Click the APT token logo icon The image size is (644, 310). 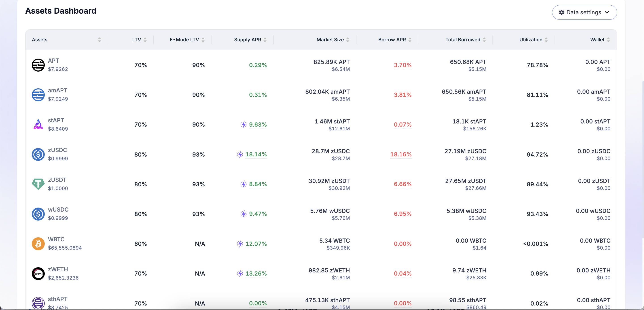pyautogui.click(x=38, y=65)
